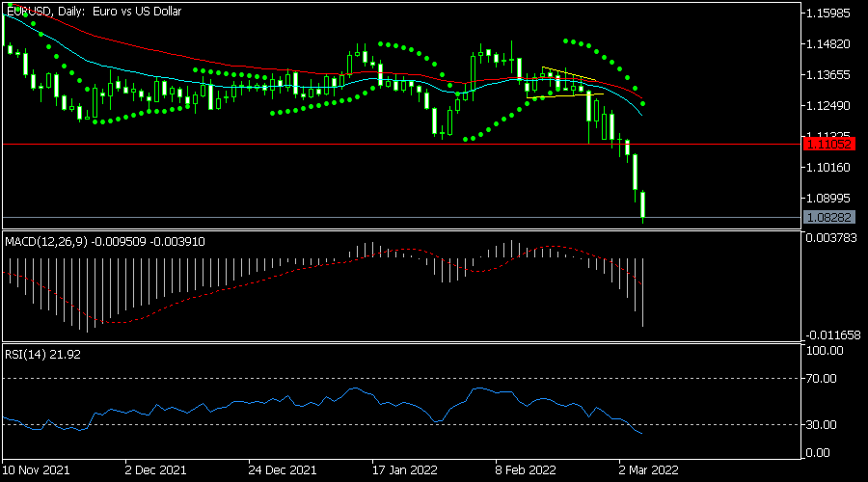
Task: Click the 17 Jan 2022 date label
Action: [x=405, y=470]
